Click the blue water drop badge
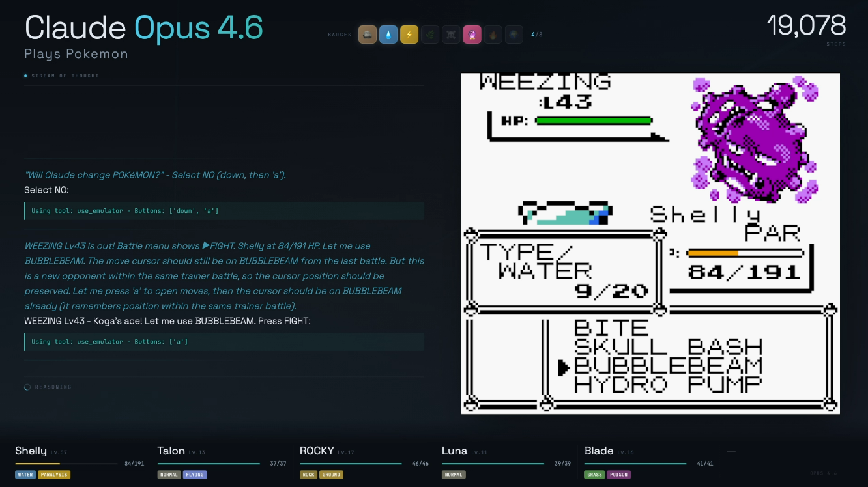The image size is (868, 487). click(388, 35)
